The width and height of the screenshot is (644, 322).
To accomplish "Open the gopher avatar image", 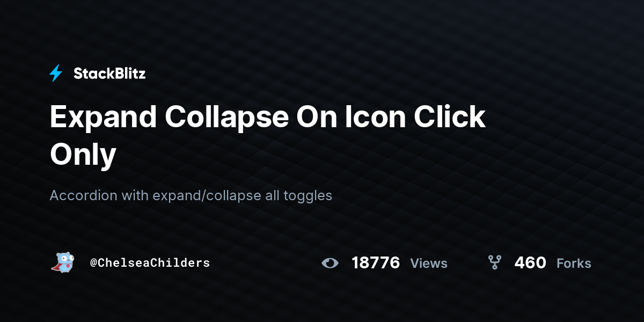I will pos(62,262).
